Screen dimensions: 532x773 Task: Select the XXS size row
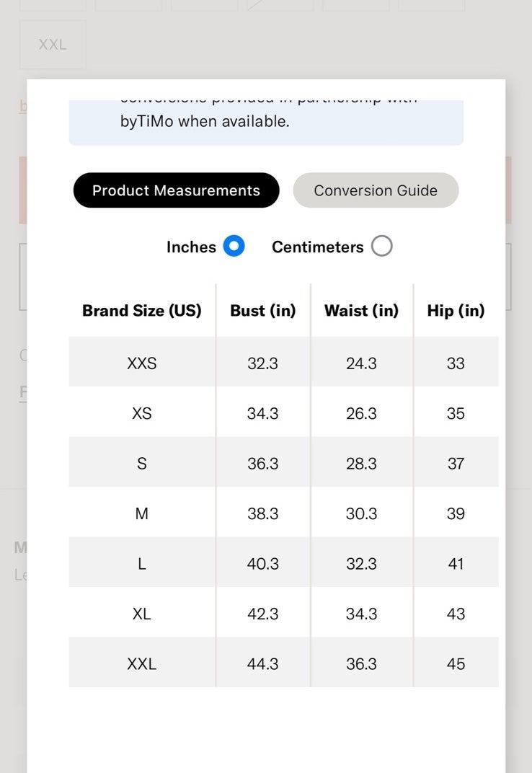click(283, 363)
